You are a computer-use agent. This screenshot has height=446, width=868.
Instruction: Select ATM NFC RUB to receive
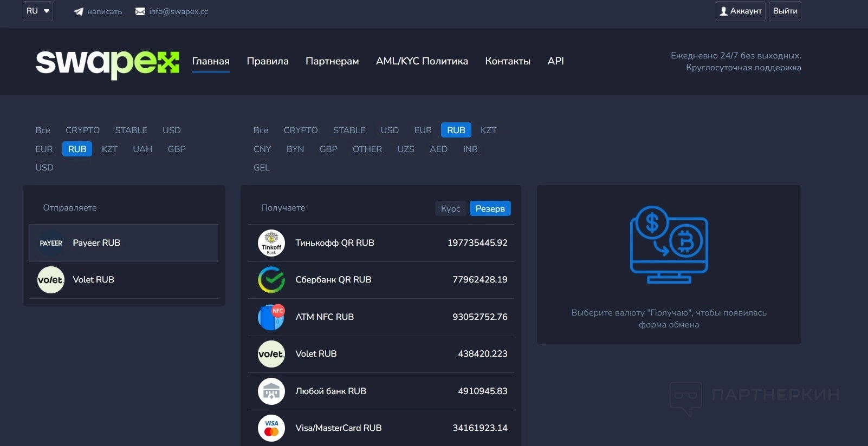[381, 317]
